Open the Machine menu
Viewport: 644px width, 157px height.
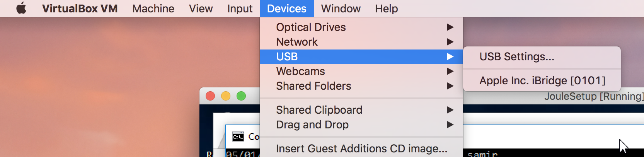tap(153, 9)
